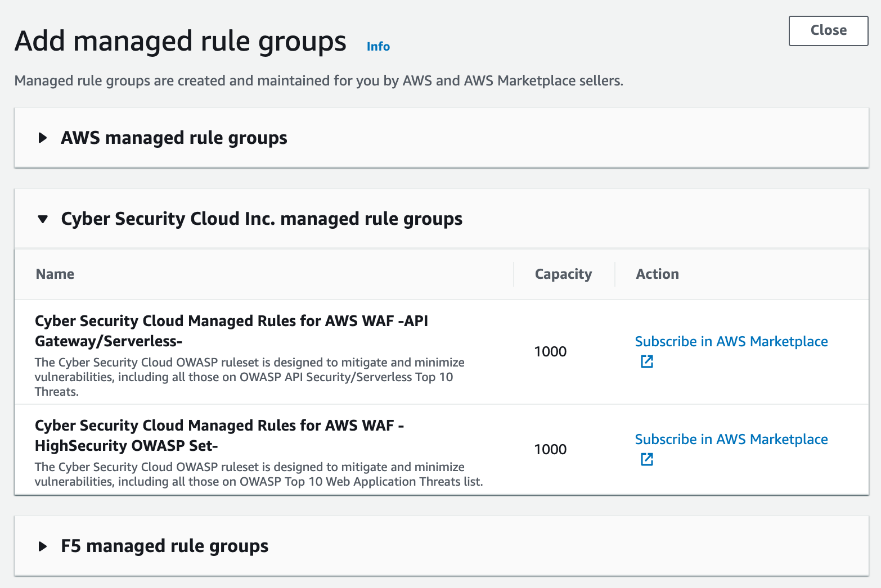
Task: Click capacity value 1000 in HighSecurity row
Action: pyautogui.click(x=550, y=449)
